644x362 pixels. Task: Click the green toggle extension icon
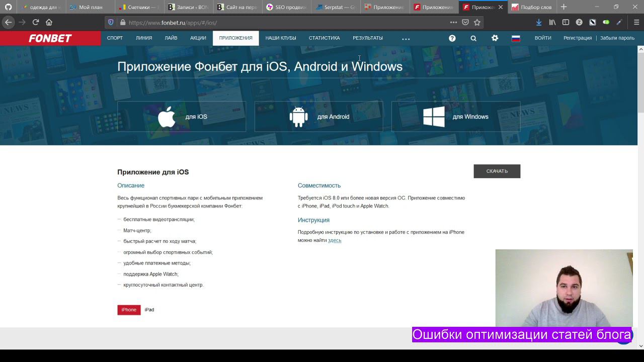pos(606,22)
